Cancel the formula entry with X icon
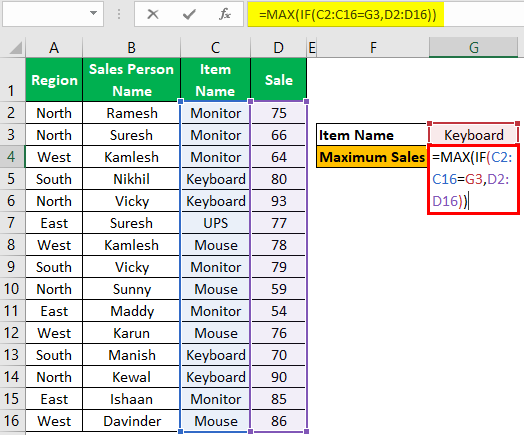The width and height of the screenshot is (524, 435). click(153, 14)
